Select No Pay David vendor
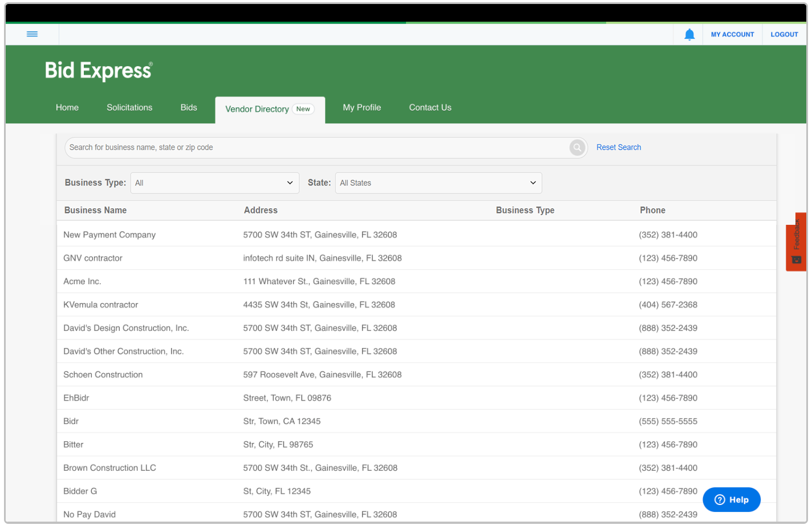The image size is (812, 529). 90,515
